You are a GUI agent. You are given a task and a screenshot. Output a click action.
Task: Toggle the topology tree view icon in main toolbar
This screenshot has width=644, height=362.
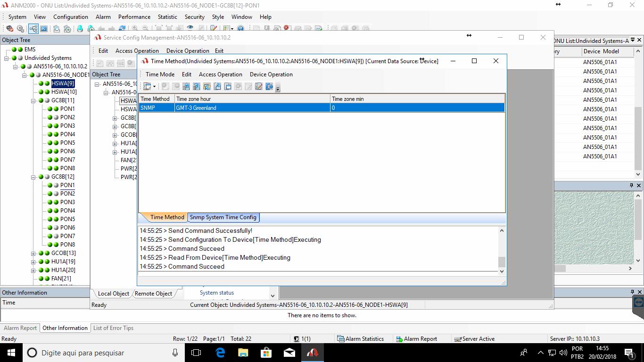33,29
